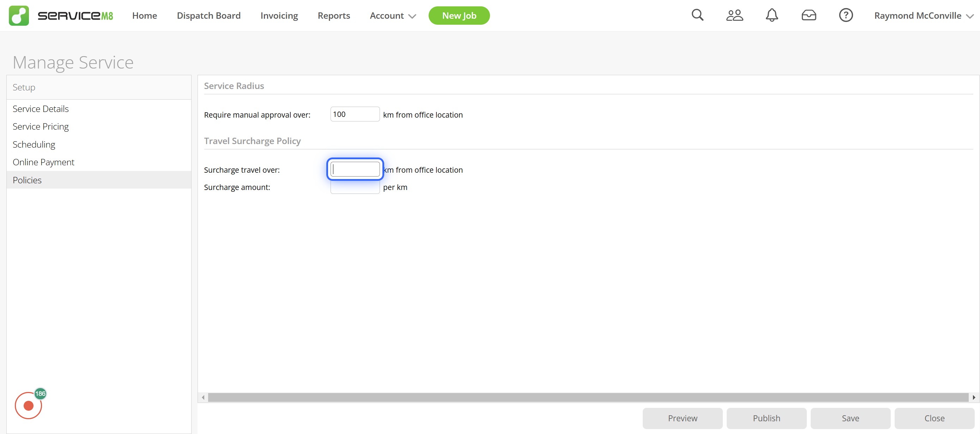The image size is (980, 434).
Task: Open the help question mark icon
Action: pyautogui.click(x=846, y=15)
